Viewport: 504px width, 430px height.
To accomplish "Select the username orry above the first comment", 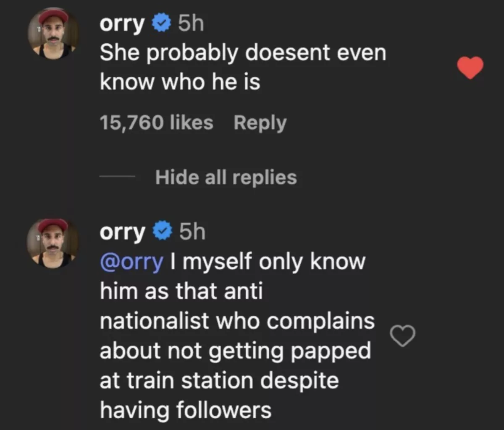I will (121, 23).
